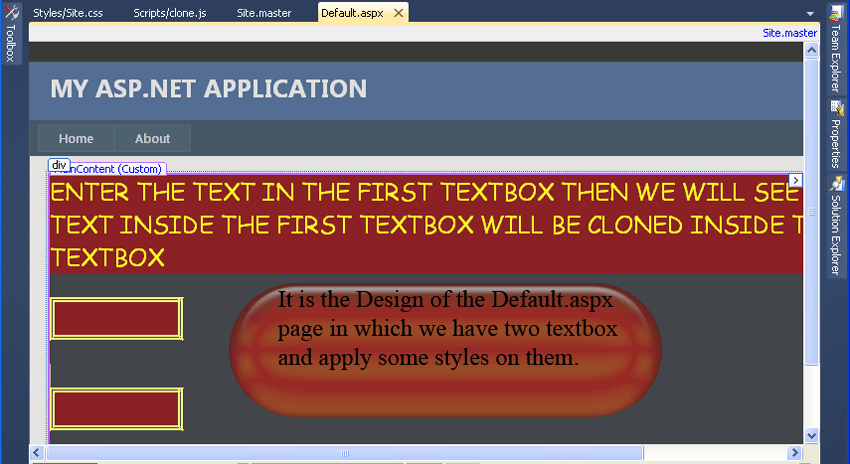Select the Default.aspx tab
Screen dimensions: 850x464
352,13
